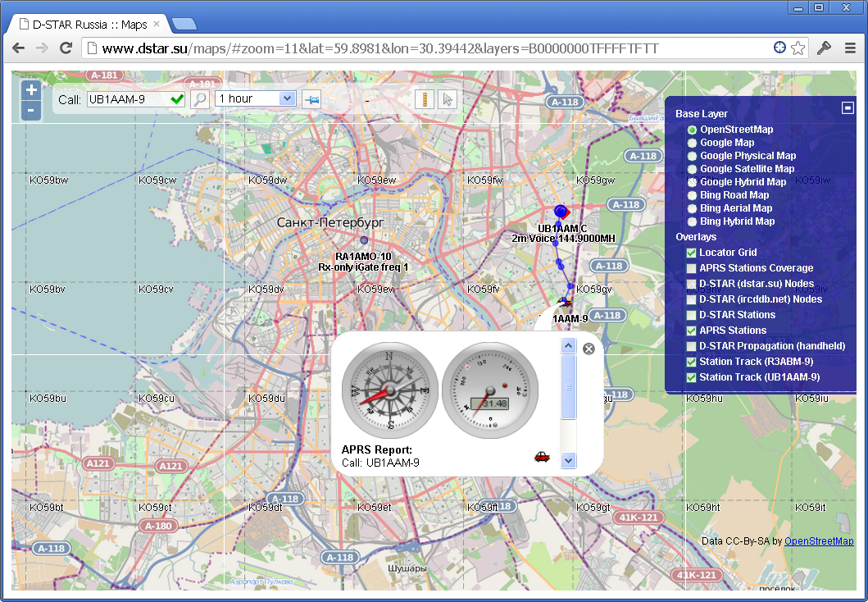Image resolution: width=868 pixels, height=602 pixels.
Task: Select the ruler measure tool
Action: pos(425,100)
